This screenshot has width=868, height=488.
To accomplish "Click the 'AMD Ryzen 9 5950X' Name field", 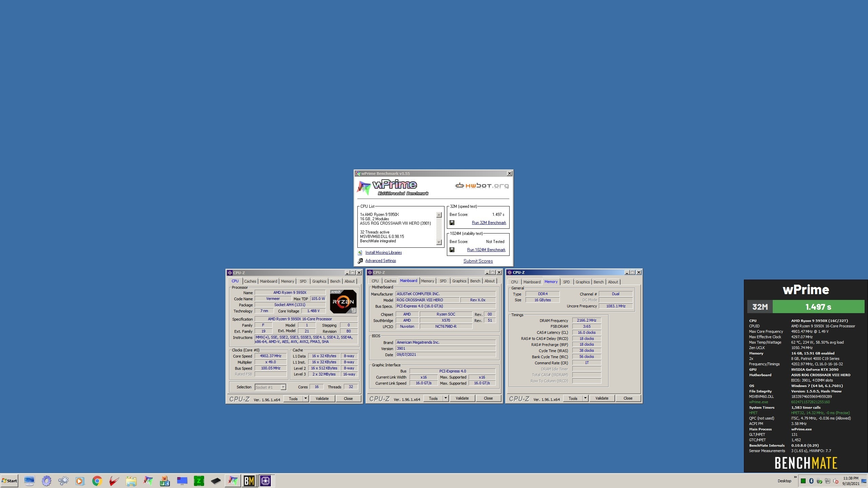I will pyautogui.click(x=290, y=292).
